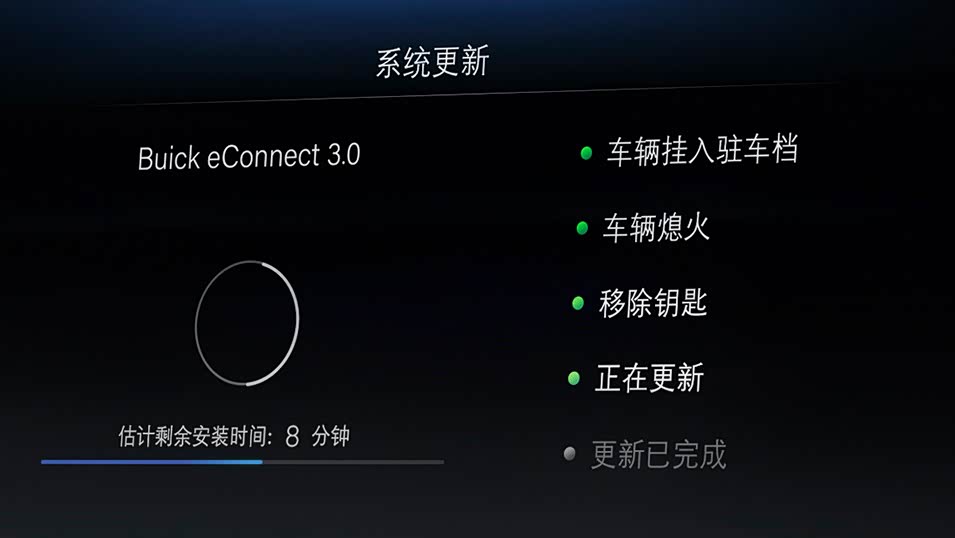955x538 pixels.
Task: Click the 分钟 unit text
Action: (x=331, y=436)
